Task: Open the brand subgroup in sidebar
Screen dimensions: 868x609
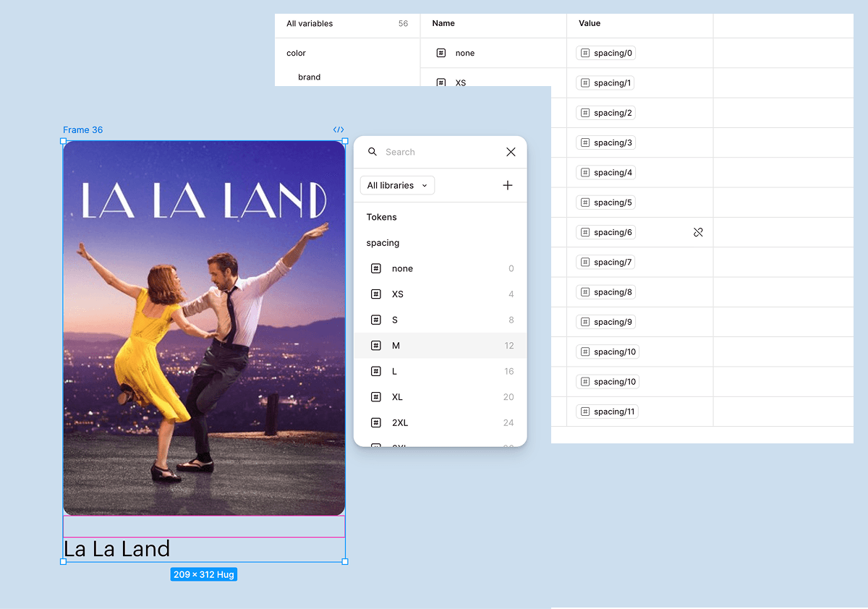Action: 309,77
